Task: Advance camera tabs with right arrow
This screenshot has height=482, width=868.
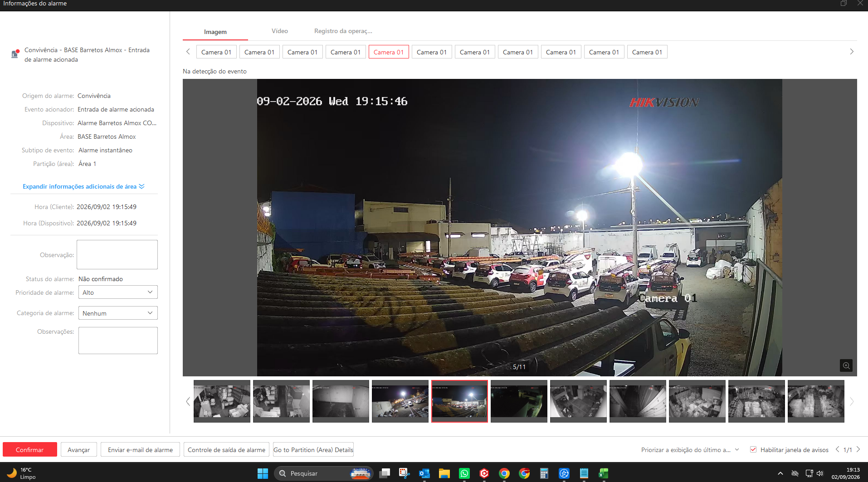Action: 852,52
